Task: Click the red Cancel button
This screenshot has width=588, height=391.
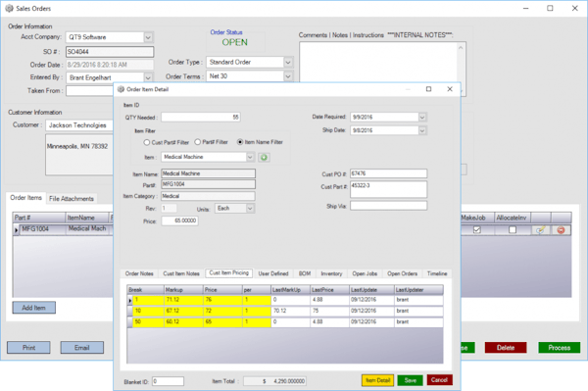Action: tap(439, 380)
